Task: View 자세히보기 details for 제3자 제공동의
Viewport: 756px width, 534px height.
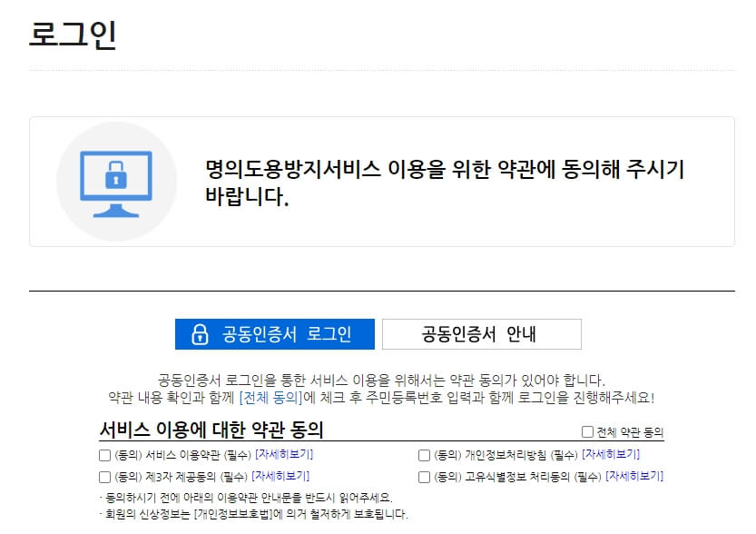Action: pos(280,476)
